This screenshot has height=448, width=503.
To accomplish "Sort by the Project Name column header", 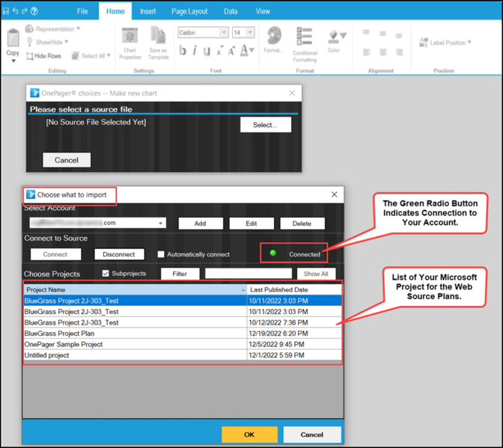I will click(135, 289).
